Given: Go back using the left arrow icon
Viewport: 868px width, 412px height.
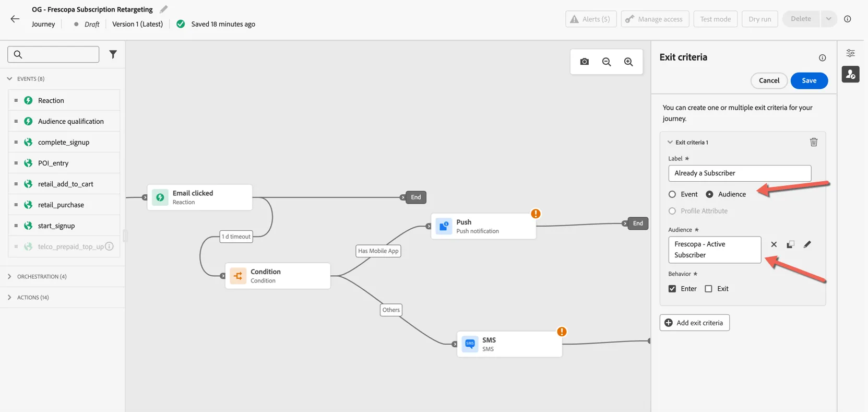Looking at the screenshot, I should [x=15, y=19].
